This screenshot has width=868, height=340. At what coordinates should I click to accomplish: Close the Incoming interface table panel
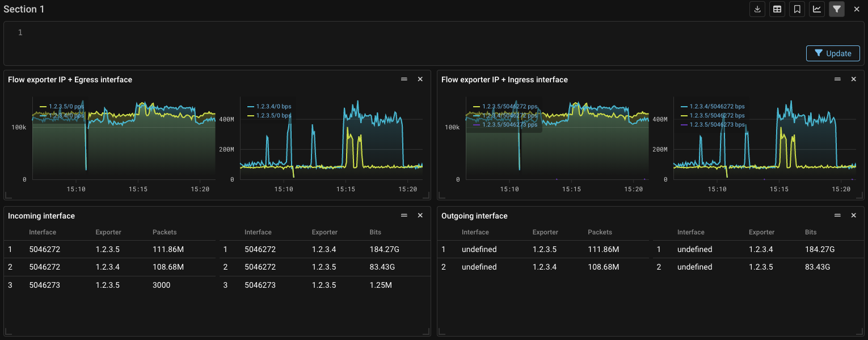pyautogui.click(x=420, y=216)
